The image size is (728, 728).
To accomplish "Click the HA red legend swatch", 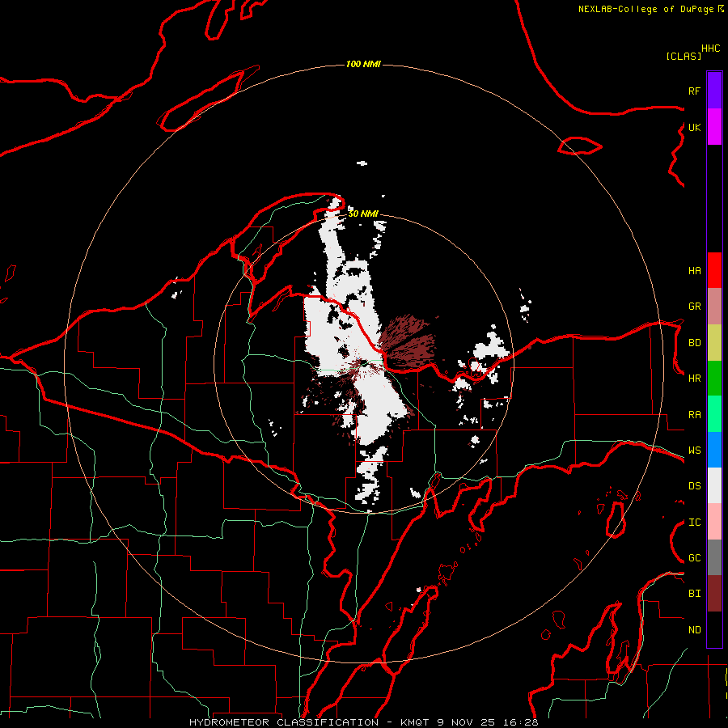I will click(714, 270).
